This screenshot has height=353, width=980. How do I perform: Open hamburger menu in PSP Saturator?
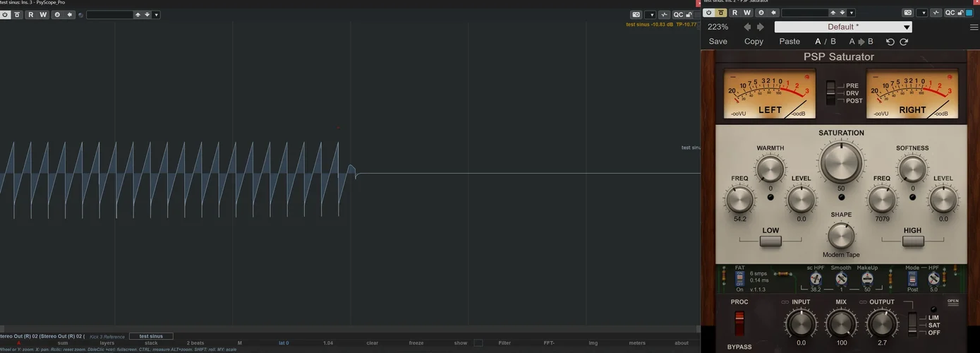point(974,28)
